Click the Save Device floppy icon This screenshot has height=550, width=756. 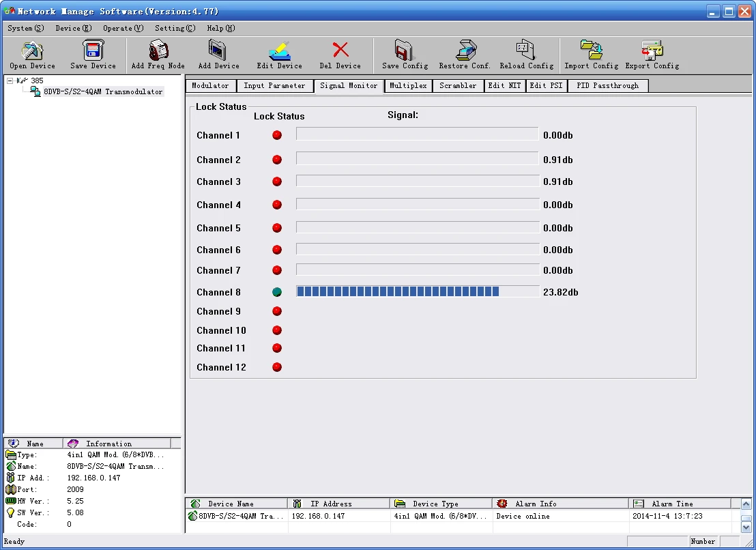(x=93, y=52)
